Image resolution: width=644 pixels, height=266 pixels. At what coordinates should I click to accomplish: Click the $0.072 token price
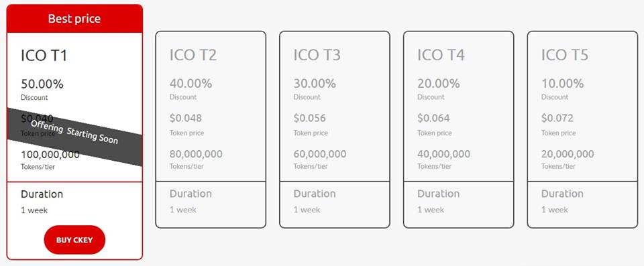(557, 118)
